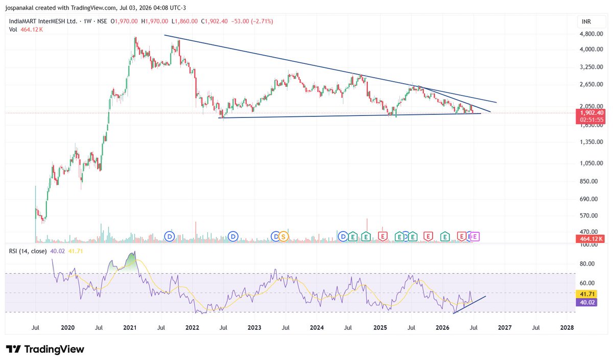Click the first red E earnings marker near 2025
The image size is (613, 364).
tap(382, 236)
